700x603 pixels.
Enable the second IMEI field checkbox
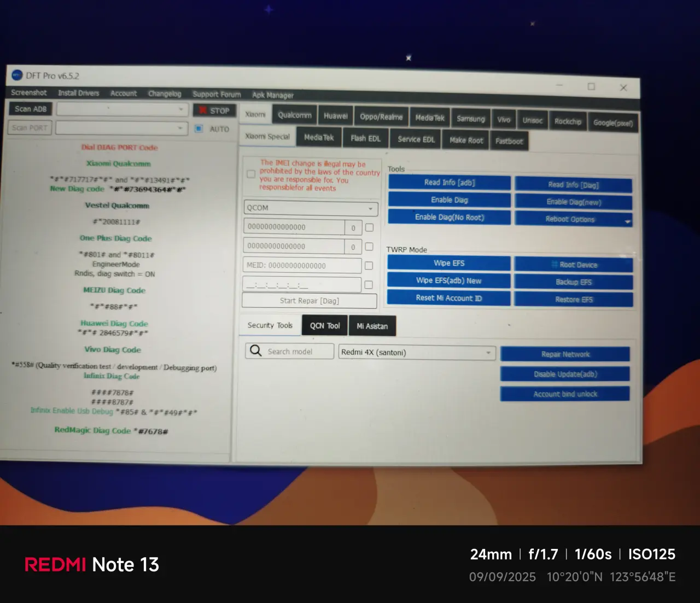[x=369, y=246]
